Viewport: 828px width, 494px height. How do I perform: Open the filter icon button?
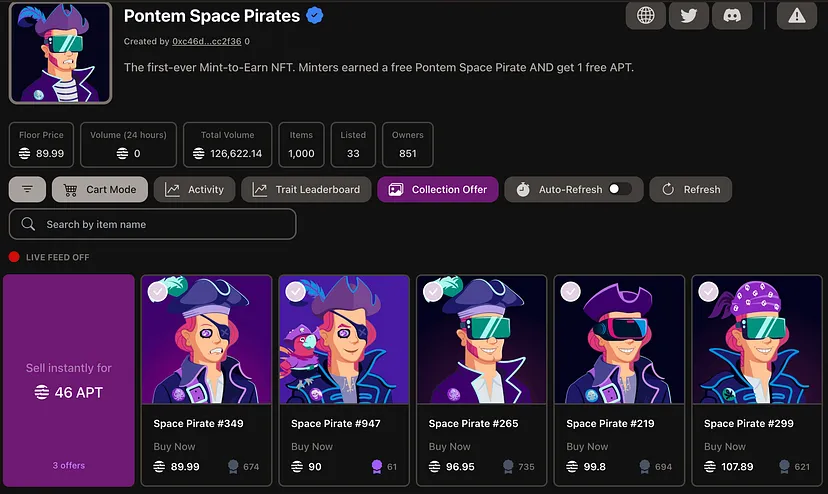27,189
